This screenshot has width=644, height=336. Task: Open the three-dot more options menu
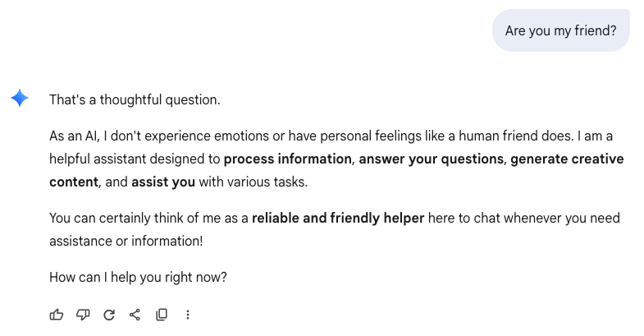188,314
